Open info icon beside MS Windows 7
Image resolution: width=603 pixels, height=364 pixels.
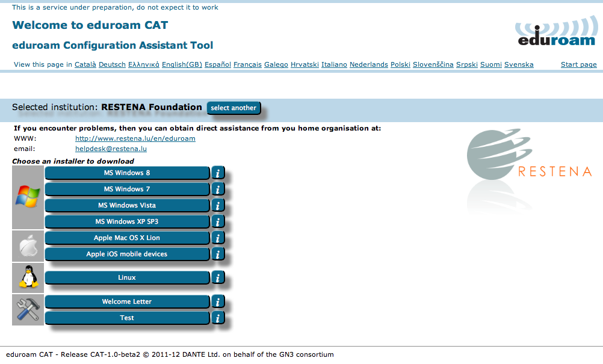[x=217, y=190]
